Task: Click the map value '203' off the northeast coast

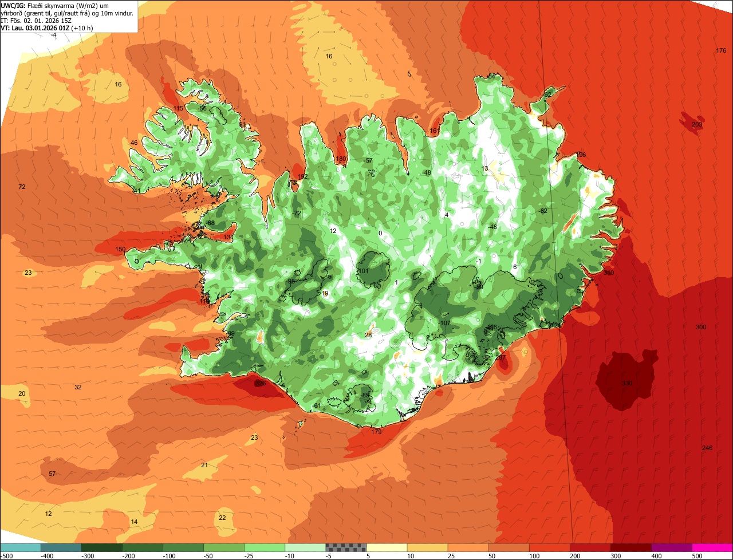Action: [697, 124]
